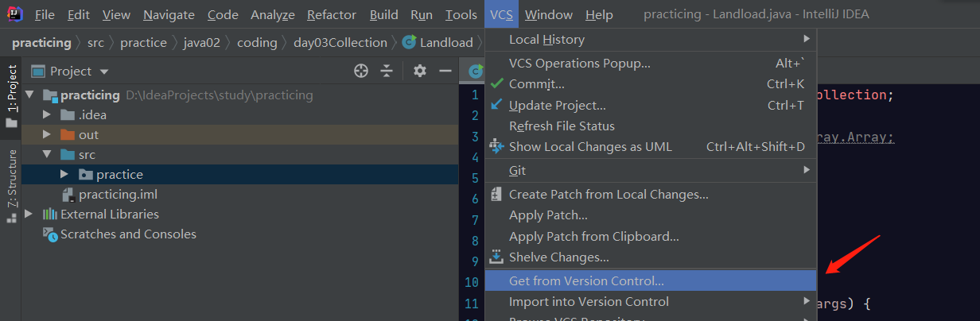Click the 1: Project side tab
The height and width of the screenshot is (321, 980).
click(12, 95)
